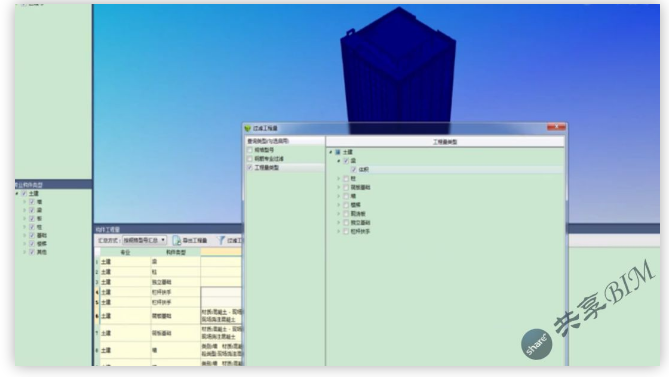Click the funnel filter icon in quantity toolbar
This screenshot has height=377, width=669.
[221, 241]
